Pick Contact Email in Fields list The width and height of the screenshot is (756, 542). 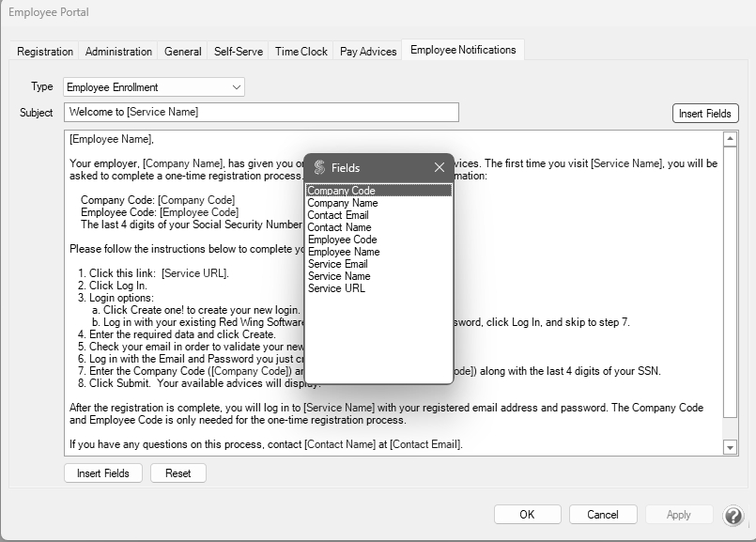click(338, 215)
